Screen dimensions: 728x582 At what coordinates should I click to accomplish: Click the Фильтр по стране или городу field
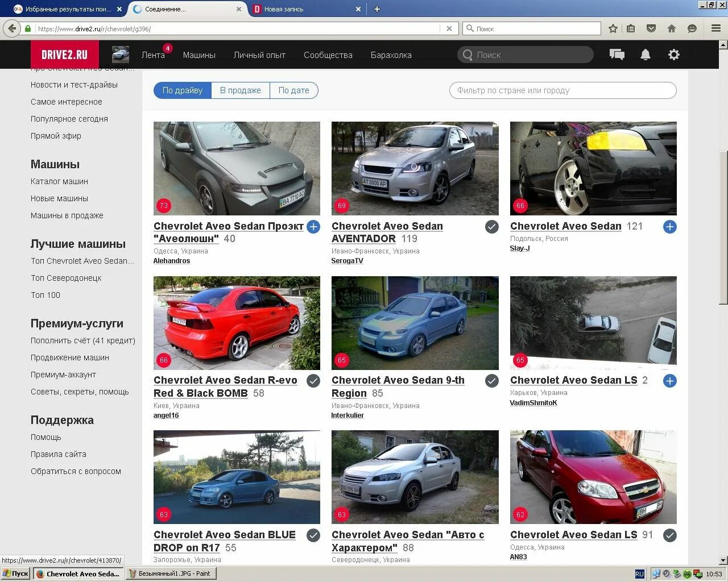563,90
